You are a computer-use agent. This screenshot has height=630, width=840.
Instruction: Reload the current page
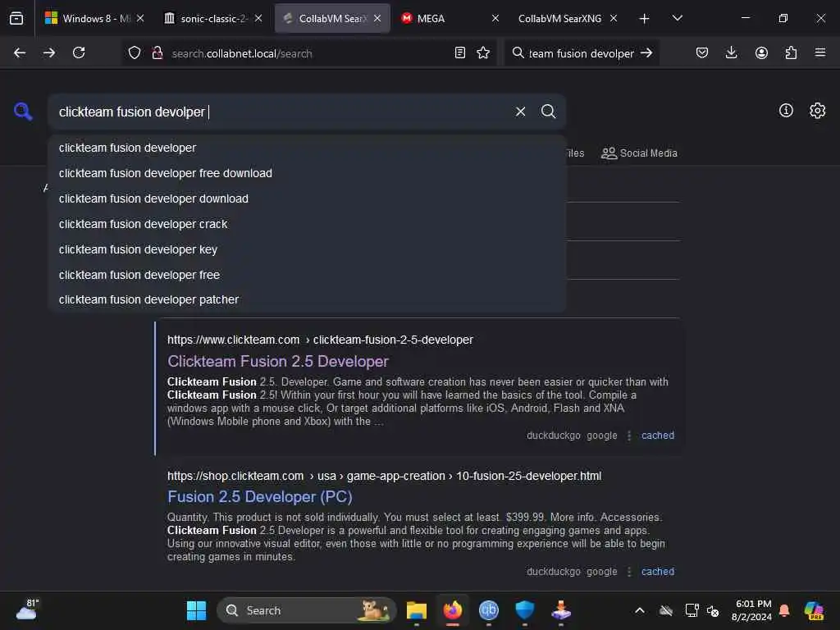[79, 52]
